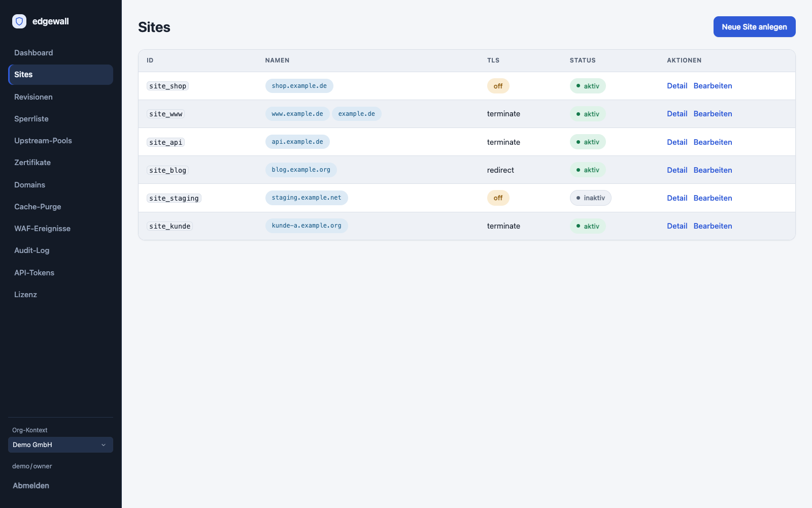Click Bearbeiten for site_shop
Image resolution: width=812 pixels, height=508 pixels.
tap(713, 86)
